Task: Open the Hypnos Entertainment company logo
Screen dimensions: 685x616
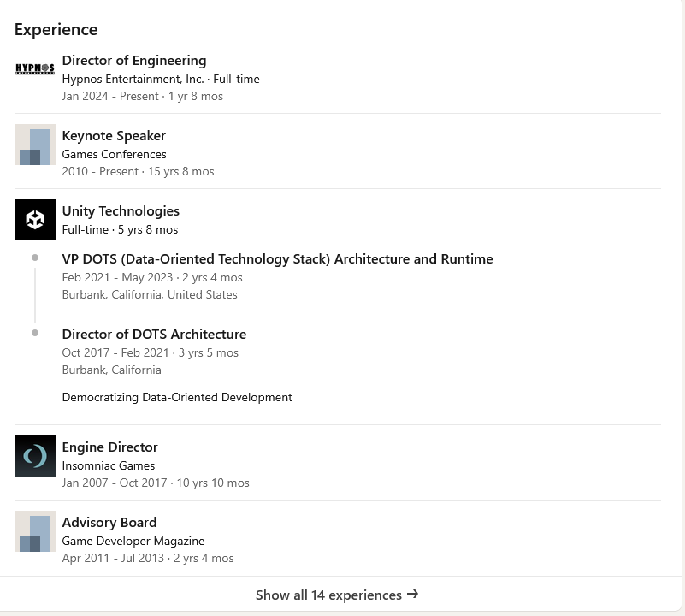Action: pos(35,68)
